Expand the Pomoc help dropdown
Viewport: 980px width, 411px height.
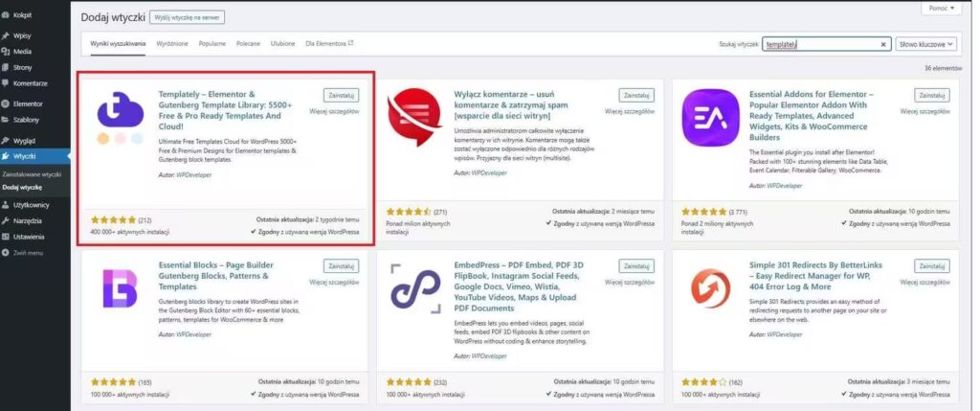(x=942, y=8)
